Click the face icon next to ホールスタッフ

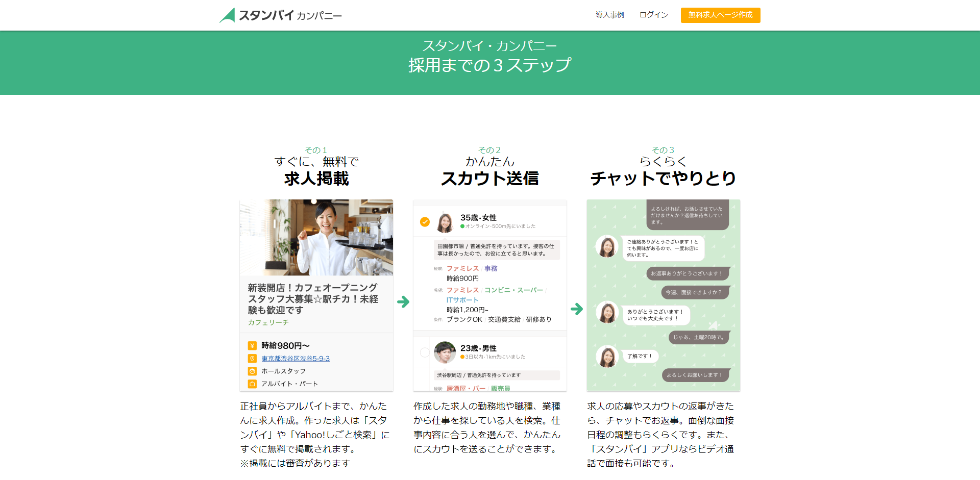click(x=253, y=371)
